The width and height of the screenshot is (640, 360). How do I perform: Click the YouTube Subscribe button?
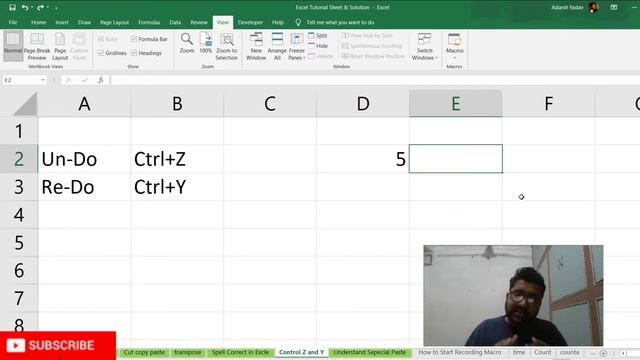point(58,346)
